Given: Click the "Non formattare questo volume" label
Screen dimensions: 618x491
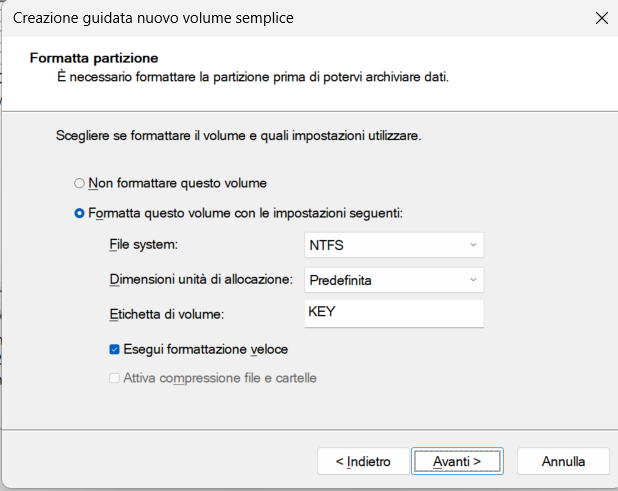Looking at the screenshot, I should click(x=177, y=183).
